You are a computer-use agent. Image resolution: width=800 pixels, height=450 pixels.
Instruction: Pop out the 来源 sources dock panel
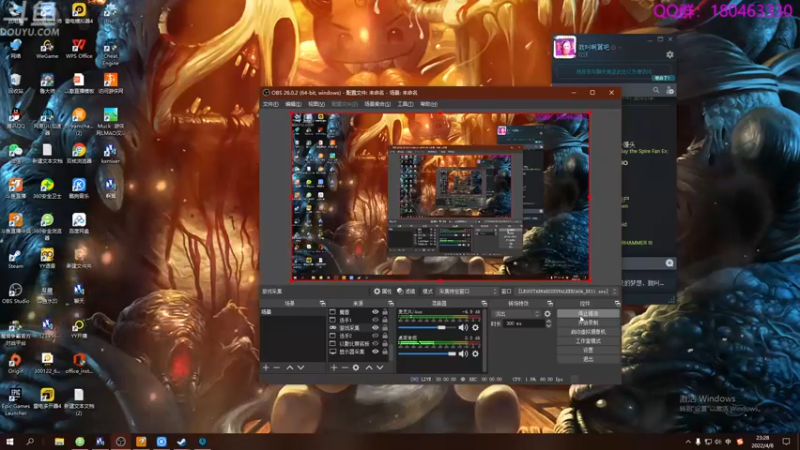click(x=391, y=303)
